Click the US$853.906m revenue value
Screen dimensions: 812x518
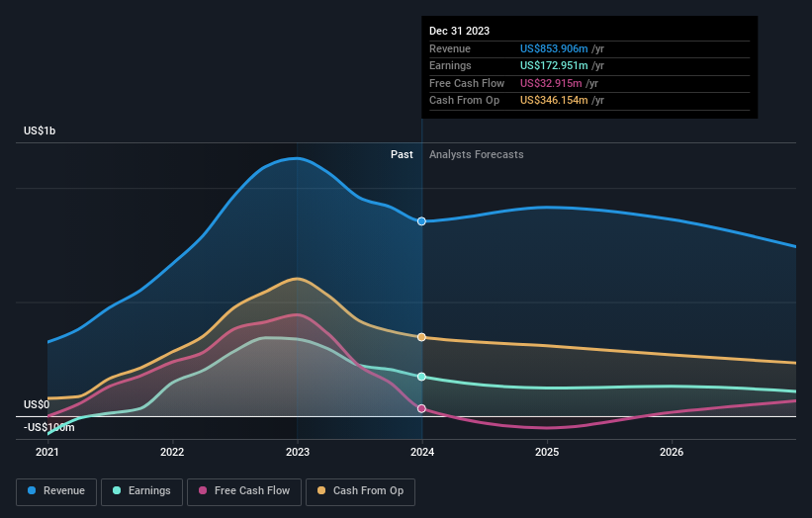coord(554,48)
